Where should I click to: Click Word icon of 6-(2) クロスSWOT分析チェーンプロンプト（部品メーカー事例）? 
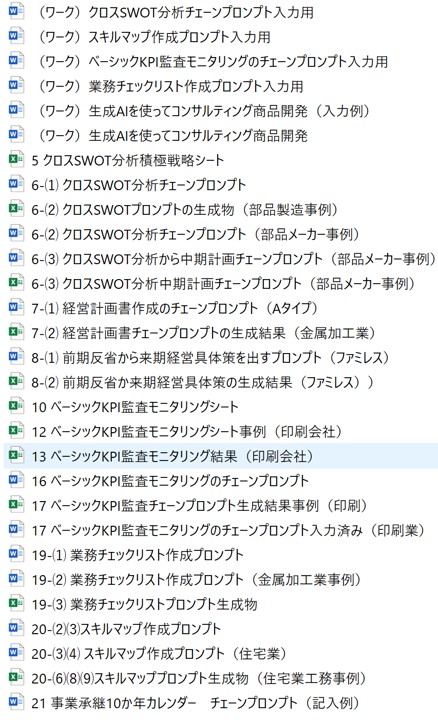pyautogui.click(x=16, y=233)
